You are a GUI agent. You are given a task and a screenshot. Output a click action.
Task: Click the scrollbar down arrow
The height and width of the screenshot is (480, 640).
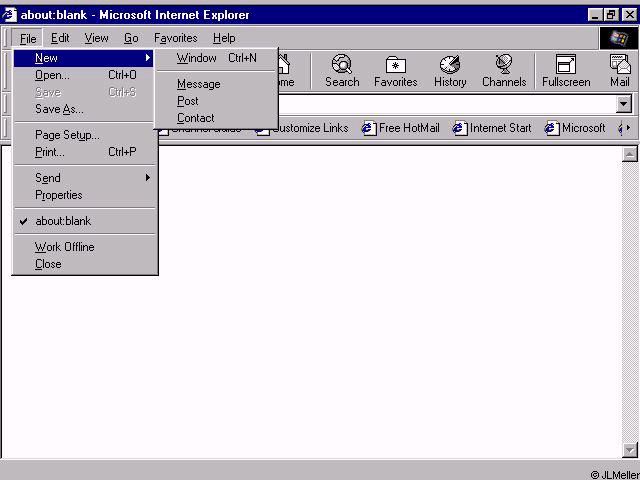(x=630, y=450)
